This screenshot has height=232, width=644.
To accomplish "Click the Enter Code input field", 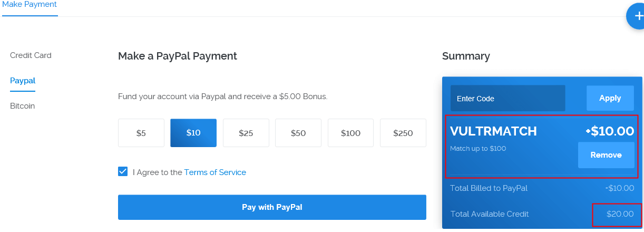I will [508, 99].
